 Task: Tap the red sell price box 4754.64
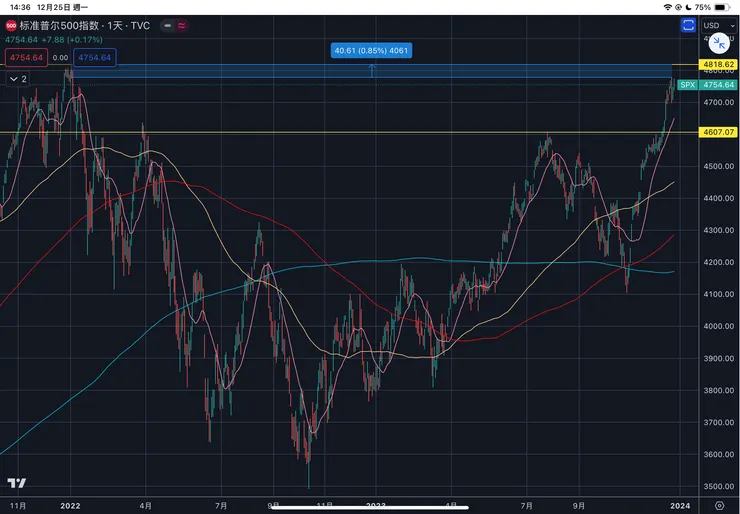(26, 58)
